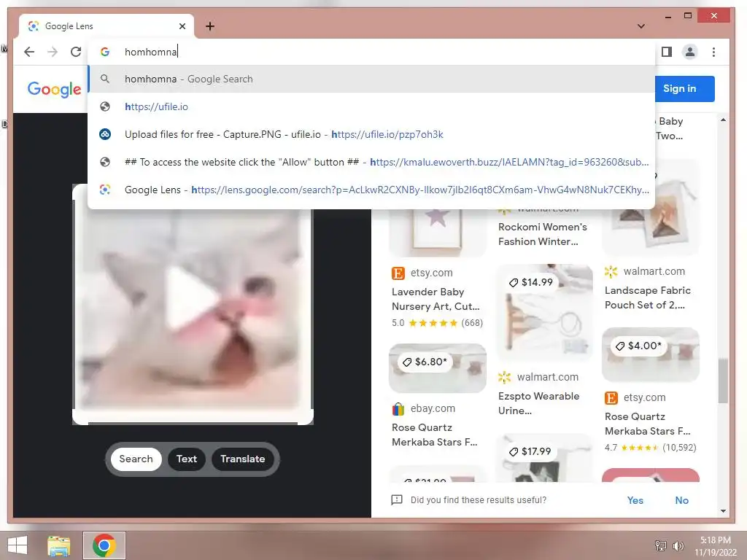747x560 pixels.
Task: Reload the page with the refresh icon
Action: point(76,52)
